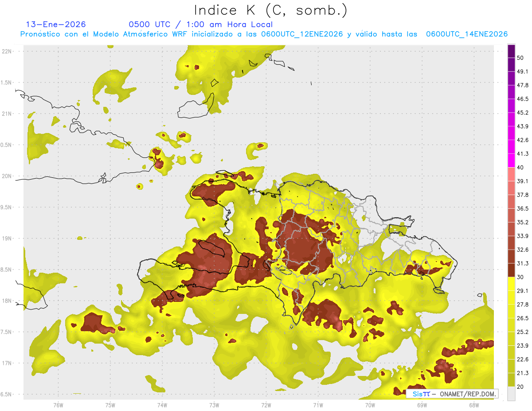532x411 pixels.
Task: Click the salmon colorbar segment between 39.1 and 40
Action: point(511,174)
